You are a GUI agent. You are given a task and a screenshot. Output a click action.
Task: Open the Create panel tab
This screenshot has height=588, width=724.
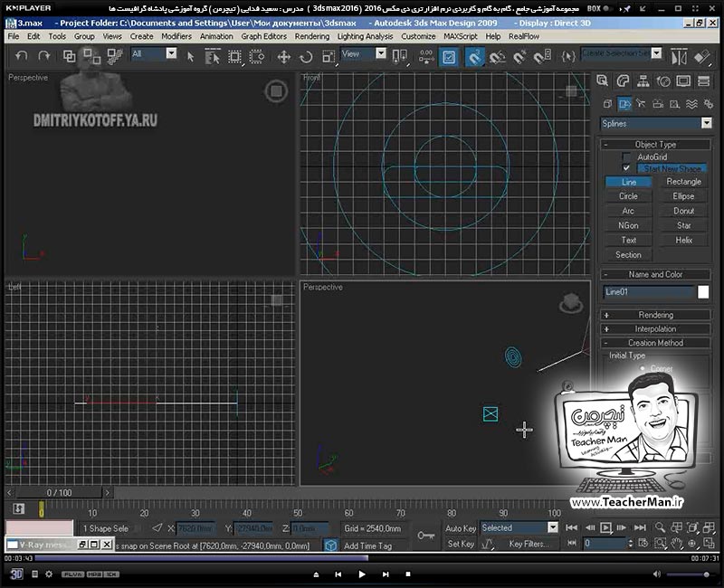click(602, 81)
